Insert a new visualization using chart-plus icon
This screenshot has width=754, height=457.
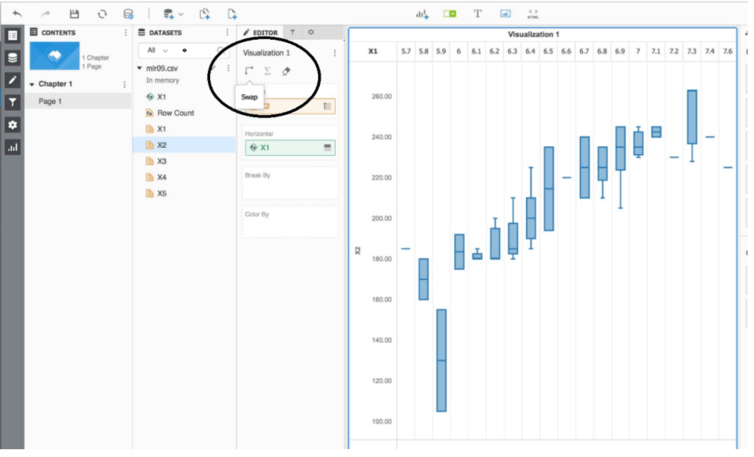[x=421, y=14]
